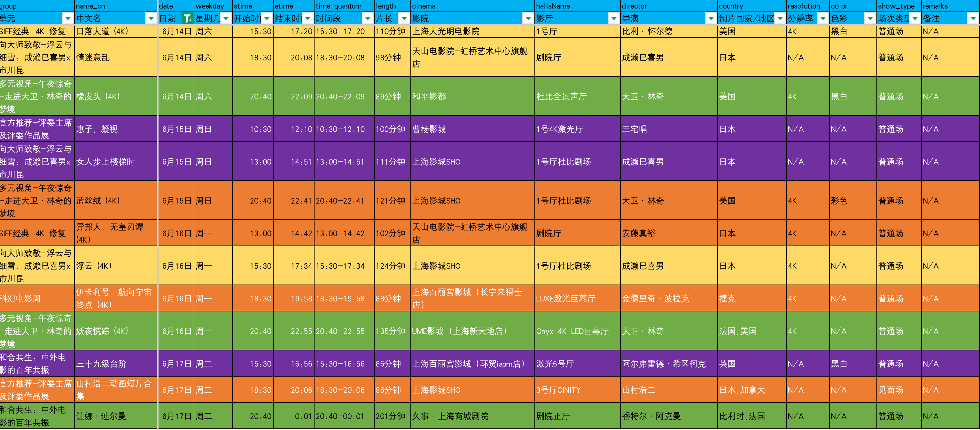Select the 'director' header cell
This screenshot has width=980, height=430.
[x=669, y=6]
